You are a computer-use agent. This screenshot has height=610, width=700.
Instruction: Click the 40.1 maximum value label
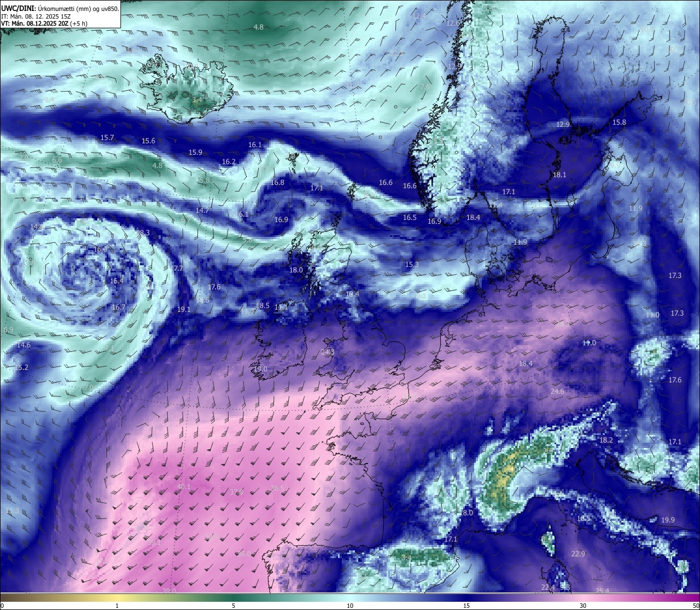point(184,487)
